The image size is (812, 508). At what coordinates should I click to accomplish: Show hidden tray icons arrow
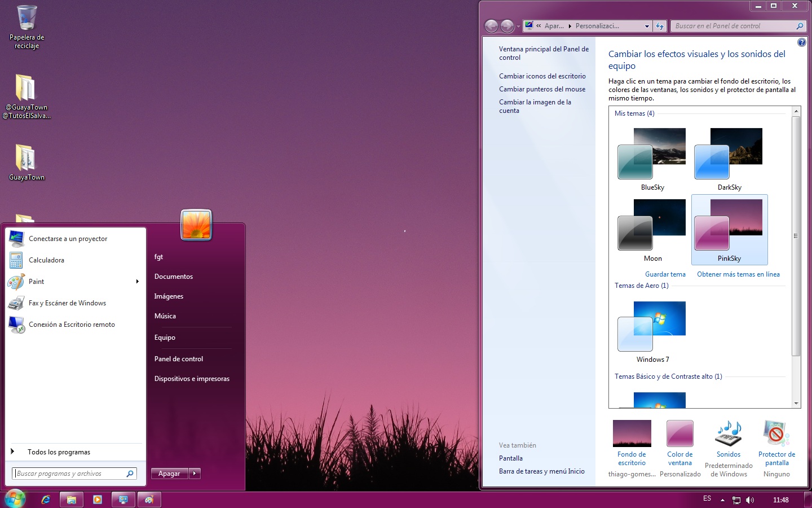(x=722, y=500)
